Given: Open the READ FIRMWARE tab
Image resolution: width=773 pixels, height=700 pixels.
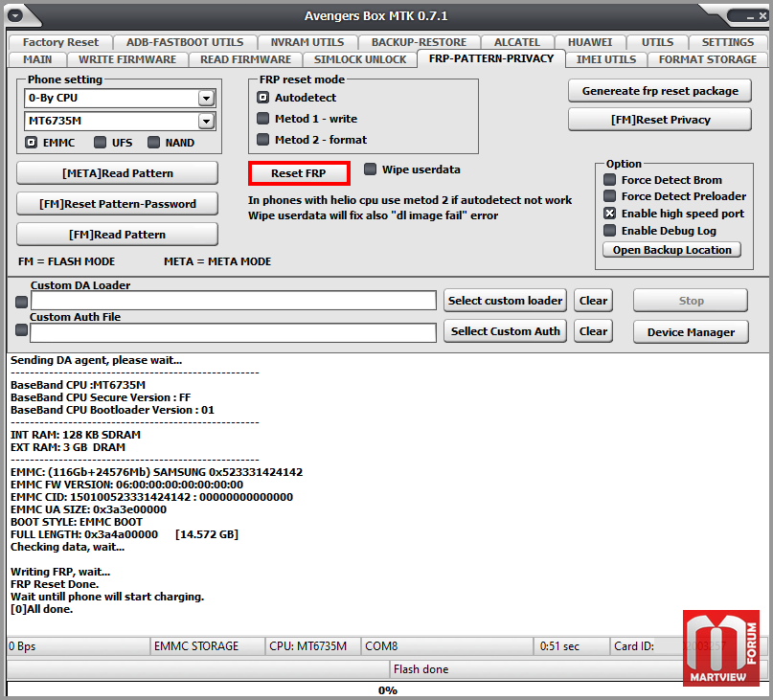Looking at the screenshot, I should coord(245,59).
